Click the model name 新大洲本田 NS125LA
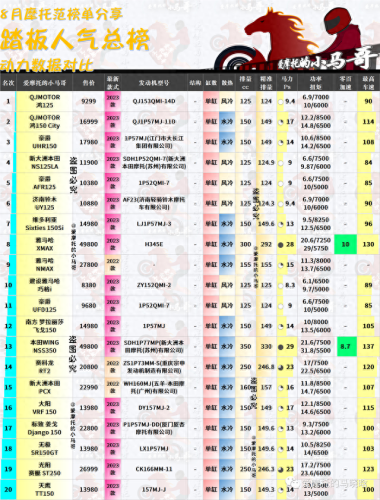 [44, 162]
